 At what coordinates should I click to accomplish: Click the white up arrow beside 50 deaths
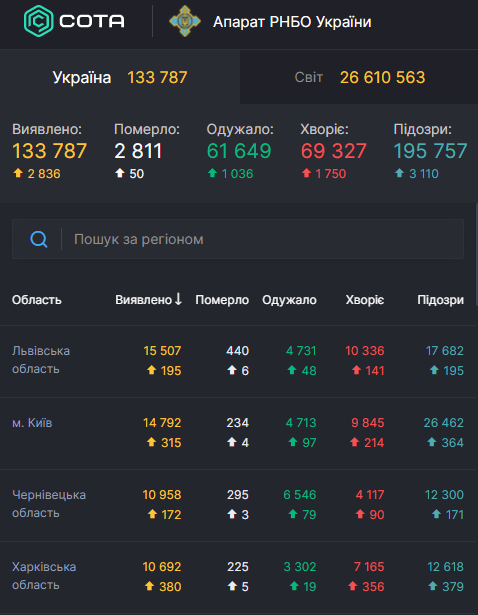pos(120,173)
